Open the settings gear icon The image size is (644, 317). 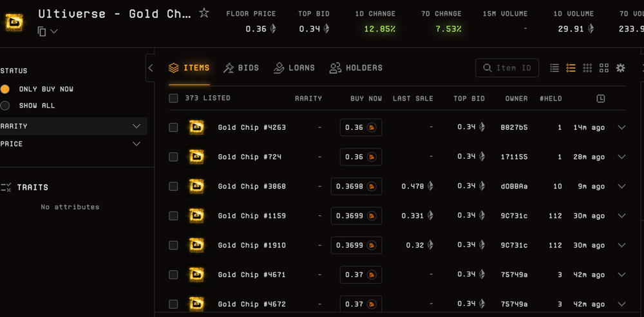click(621, 68)
